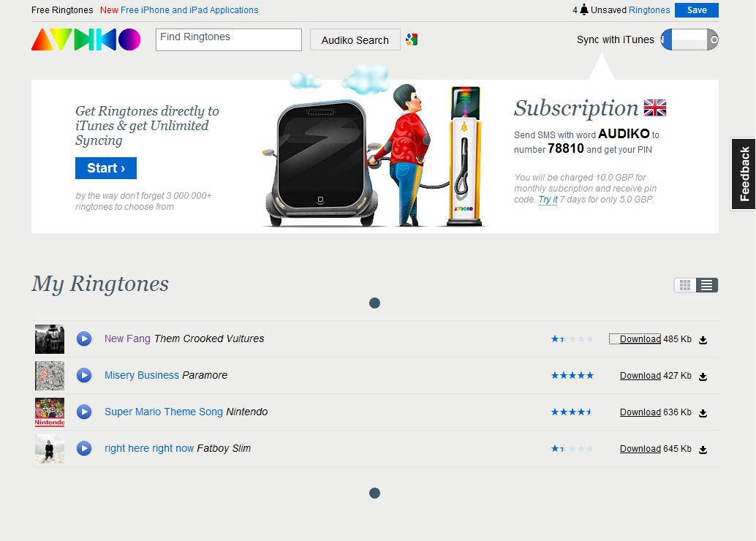Click the download arrow icon for Super Mario Theme

coord(703,413)
